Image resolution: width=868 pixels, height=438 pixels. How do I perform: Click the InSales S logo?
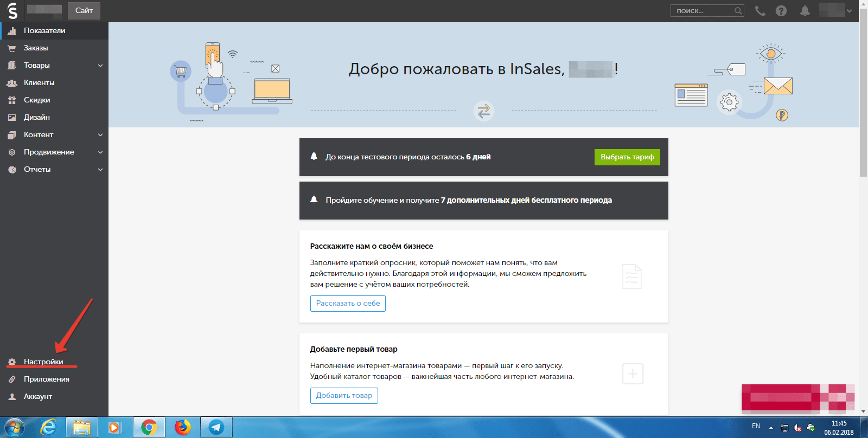click(12, 10)
